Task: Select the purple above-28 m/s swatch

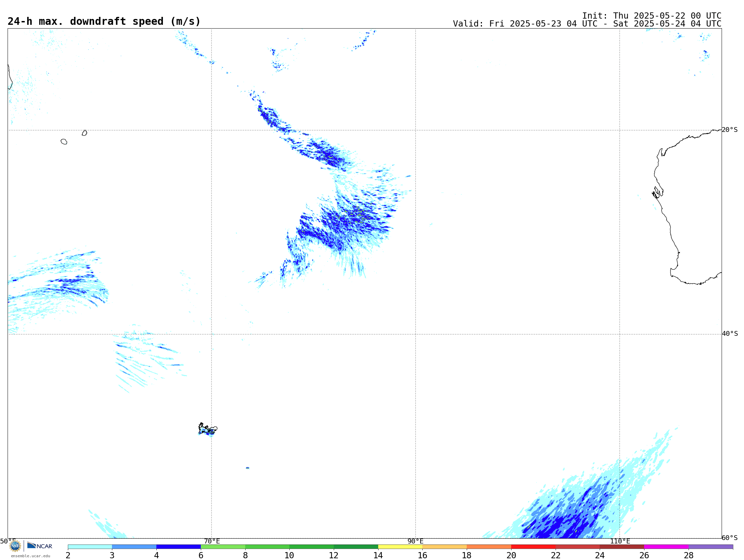Action: click(711, 547)
